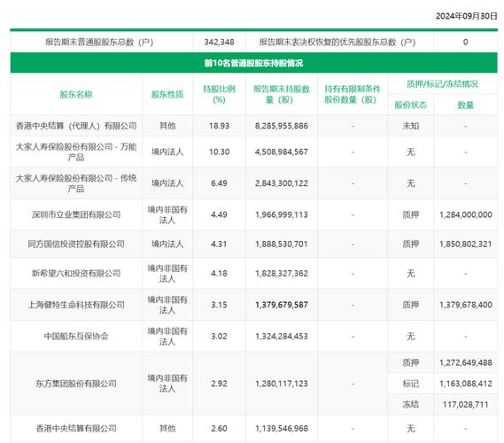Click 报告期末普通股股东总数（户） label

tap(99, 43)
